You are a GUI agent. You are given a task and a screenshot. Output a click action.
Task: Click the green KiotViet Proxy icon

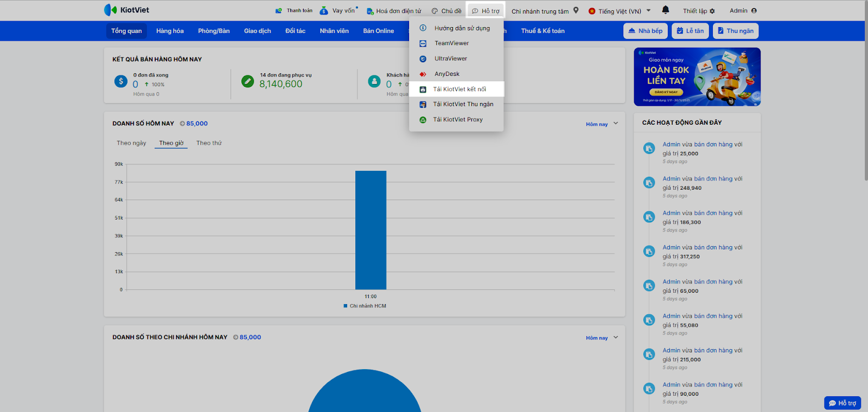tap(423, 120)
